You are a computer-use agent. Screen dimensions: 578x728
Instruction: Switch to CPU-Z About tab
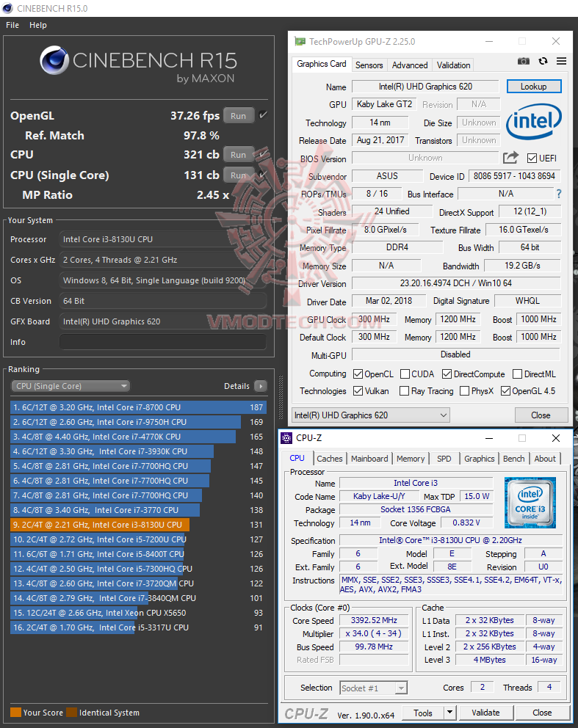click(x=545, y=459)
